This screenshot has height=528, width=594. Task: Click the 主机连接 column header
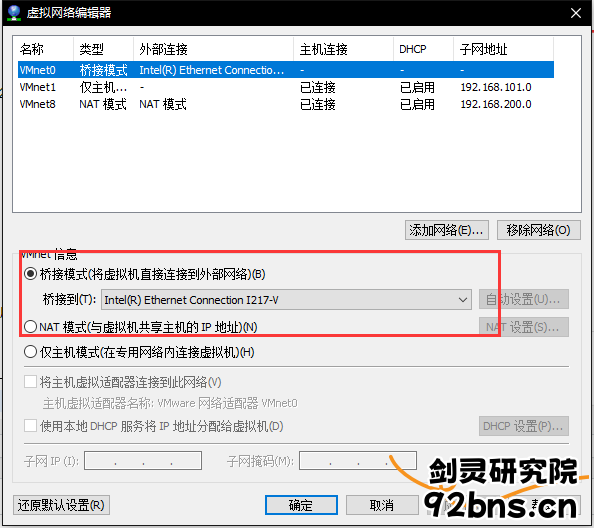pos(344,49)
